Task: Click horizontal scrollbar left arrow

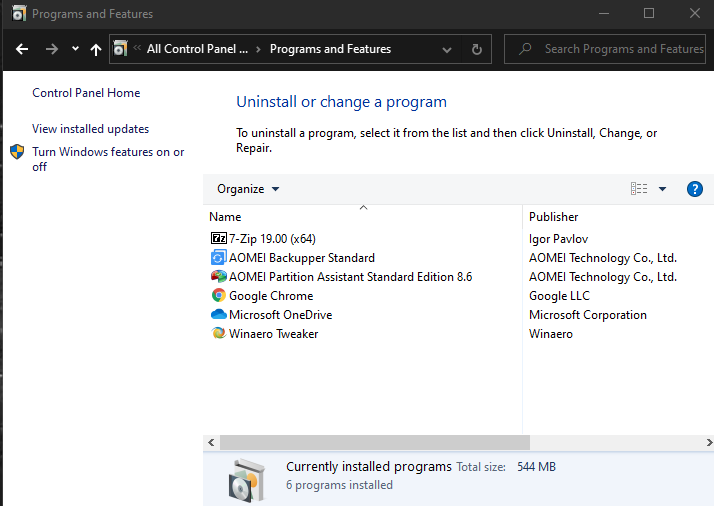Action: pyautogui.click(x=211, y=442)
